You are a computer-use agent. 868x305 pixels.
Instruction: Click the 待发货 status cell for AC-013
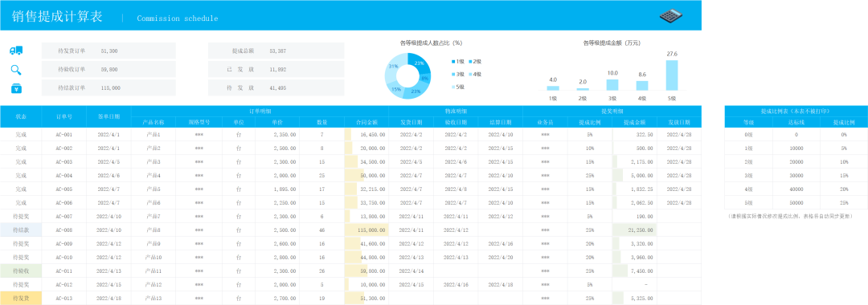click(21, 298)
